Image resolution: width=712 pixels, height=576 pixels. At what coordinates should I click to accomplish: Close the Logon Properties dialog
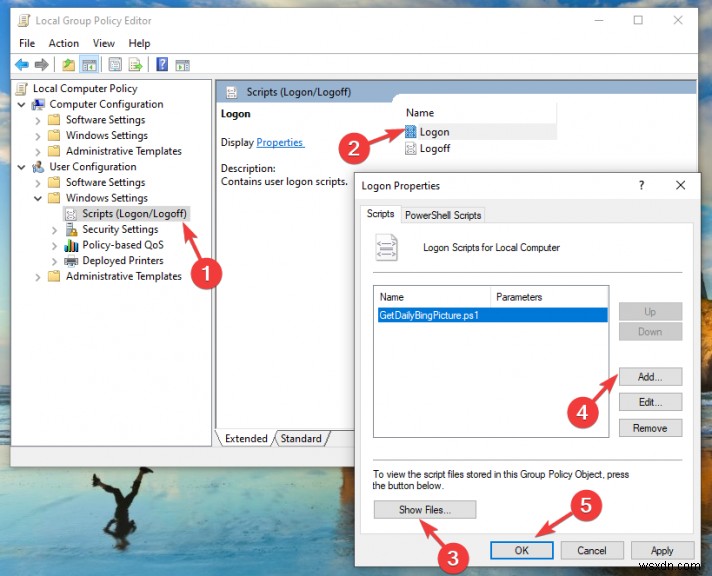coord(680,185)
